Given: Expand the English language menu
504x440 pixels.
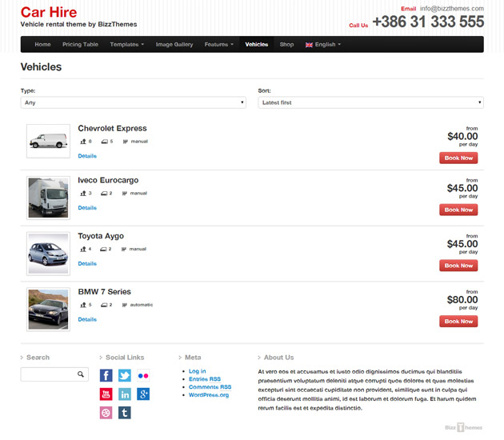Looking at the screenshot, I should [323, 44].
